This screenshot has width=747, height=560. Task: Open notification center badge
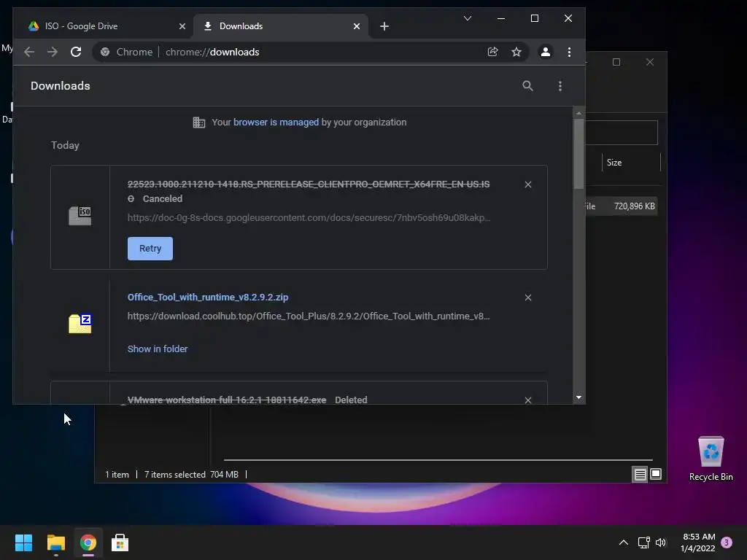[727, 542]
